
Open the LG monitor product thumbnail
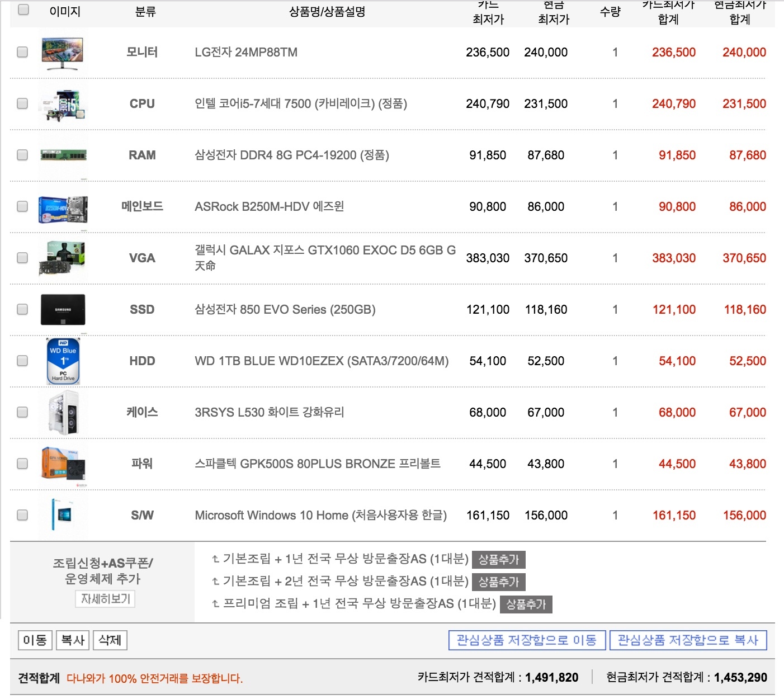63,53
